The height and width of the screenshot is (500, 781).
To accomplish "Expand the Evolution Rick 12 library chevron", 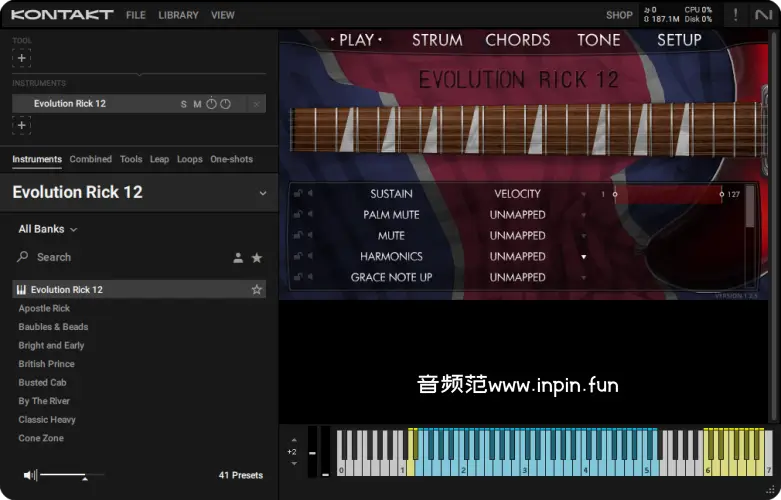I will coord(263,193).
